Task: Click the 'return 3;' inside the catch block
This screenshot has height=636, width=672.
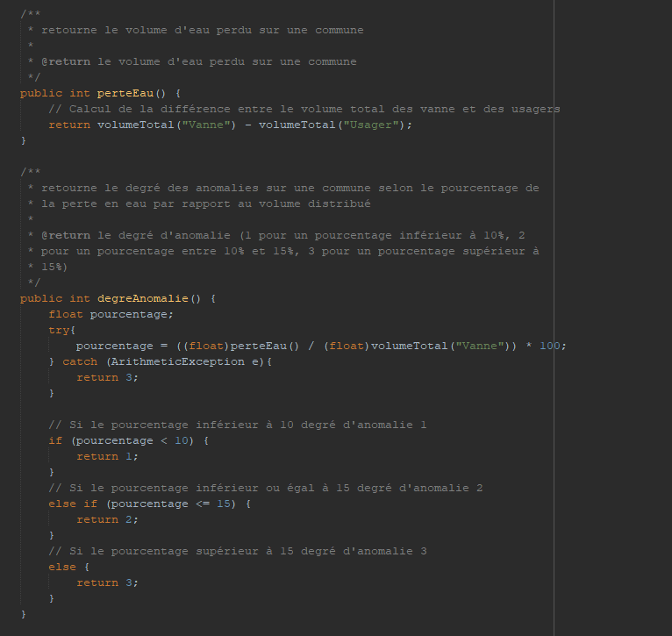Action: pos(108,377)
